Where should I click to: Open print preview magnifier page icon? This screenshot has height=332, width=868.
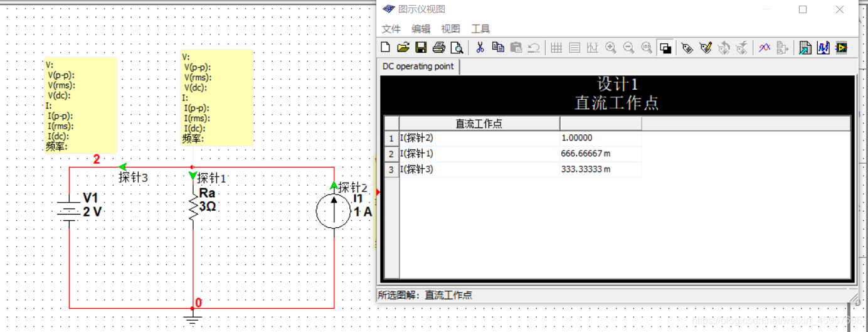coord(457,48)
